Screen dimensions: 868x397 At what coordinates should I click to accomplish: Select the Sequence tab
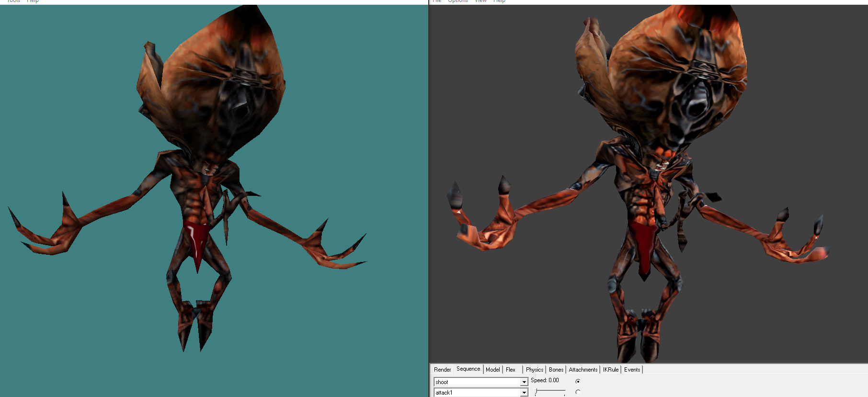[x=468, y=369]
